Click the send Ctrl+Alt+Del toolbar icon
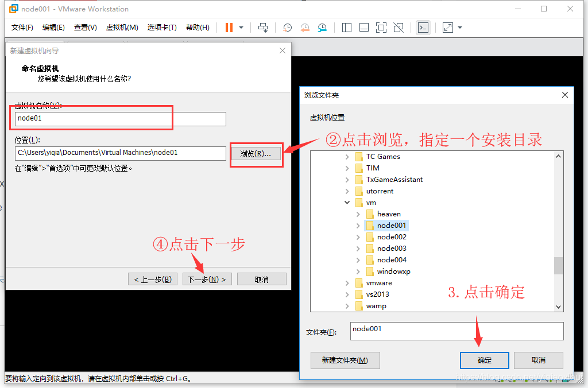 pos(263,28)
